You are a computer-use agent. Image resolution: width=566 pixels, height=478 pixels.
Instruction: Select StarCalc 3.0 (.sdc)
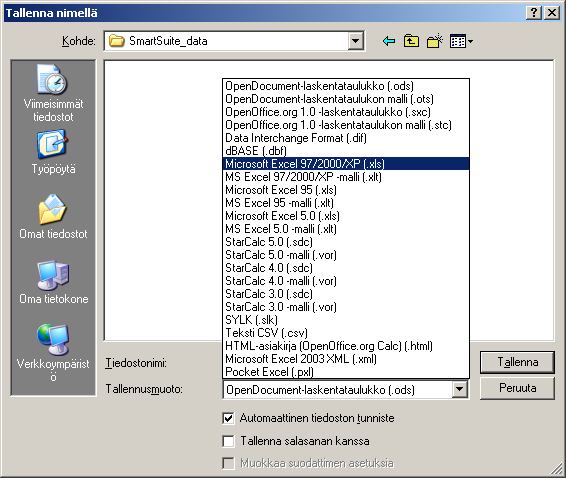[346, 294]
